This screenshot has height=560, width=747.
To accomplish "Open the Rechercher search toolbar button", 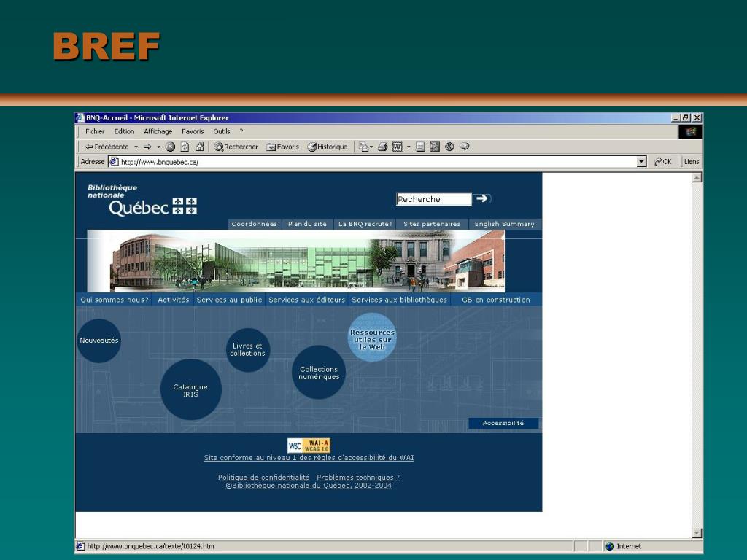I will coord(236,147).
